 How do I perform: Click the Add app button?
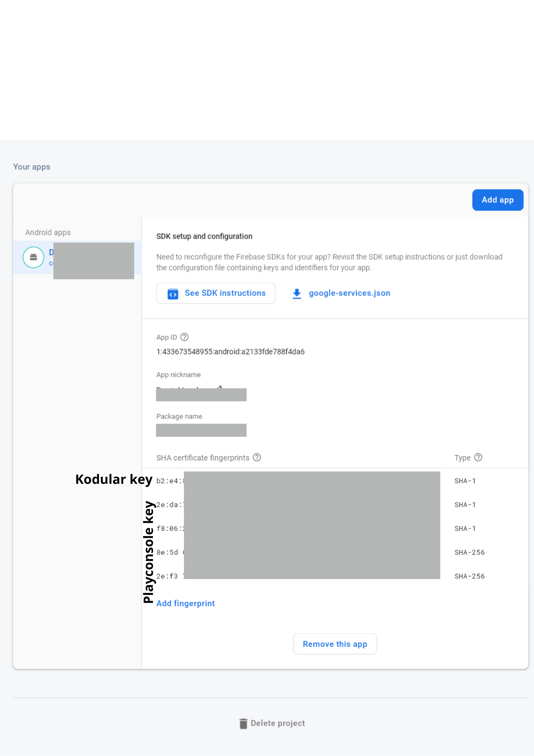point(497,200)
